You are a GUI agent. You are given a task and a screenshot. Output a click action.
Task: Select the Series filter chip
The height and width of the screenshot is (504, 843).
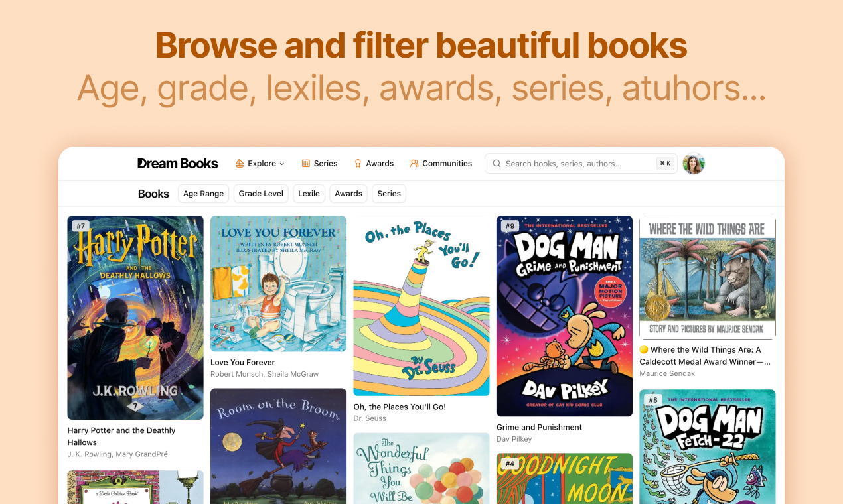click(389, 194)
